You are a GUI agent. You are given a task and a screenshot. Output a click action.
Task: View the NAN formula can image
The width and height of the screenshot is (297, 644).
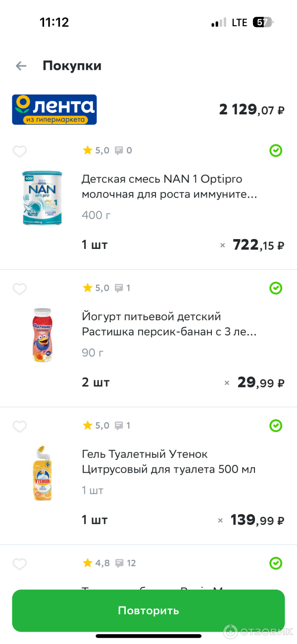42,198
